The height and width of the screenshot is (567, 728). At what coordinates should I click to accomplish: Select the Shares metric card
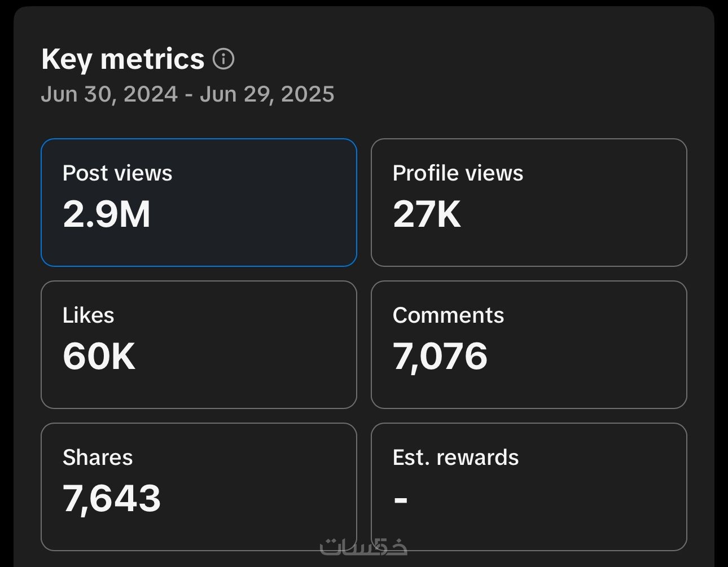point(199,486)
